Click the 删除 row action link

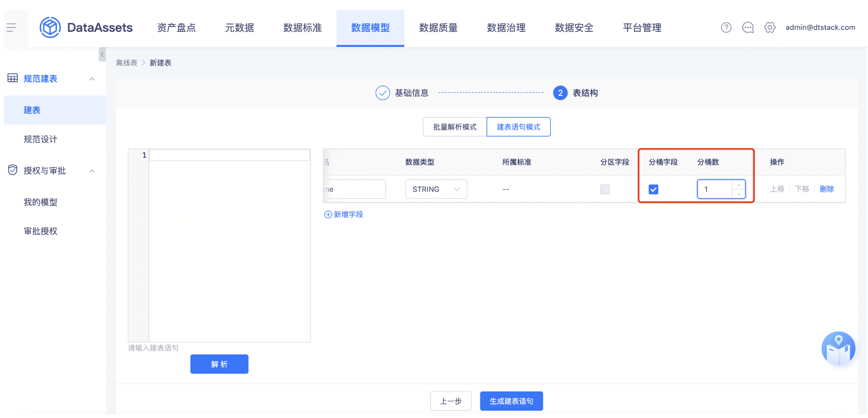827,189
